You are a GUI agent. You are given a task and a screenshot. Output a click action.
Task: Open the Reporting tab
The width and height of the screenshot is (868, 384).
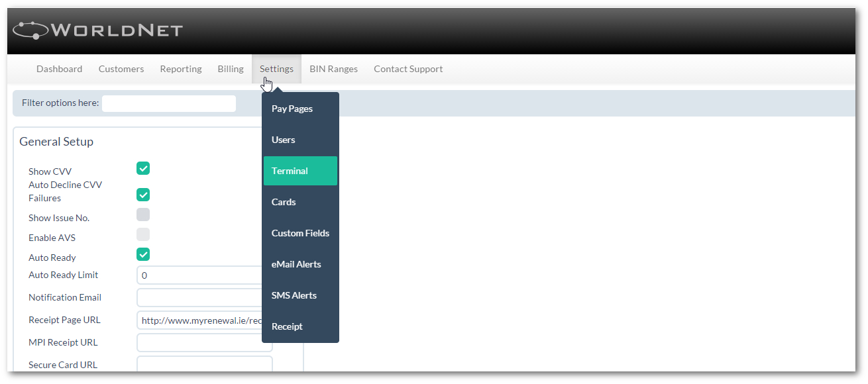click(181, 69)
